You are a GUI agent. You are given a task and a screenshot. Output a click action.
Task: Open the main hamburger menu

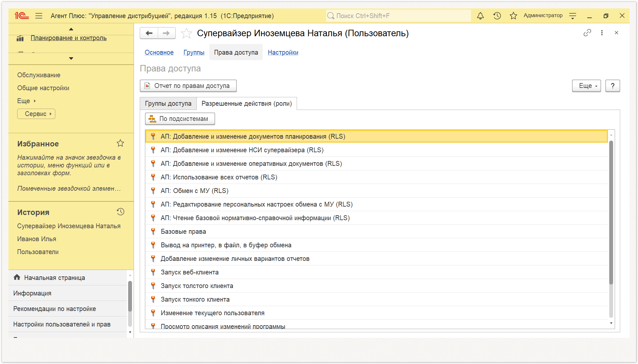[39, 16]
